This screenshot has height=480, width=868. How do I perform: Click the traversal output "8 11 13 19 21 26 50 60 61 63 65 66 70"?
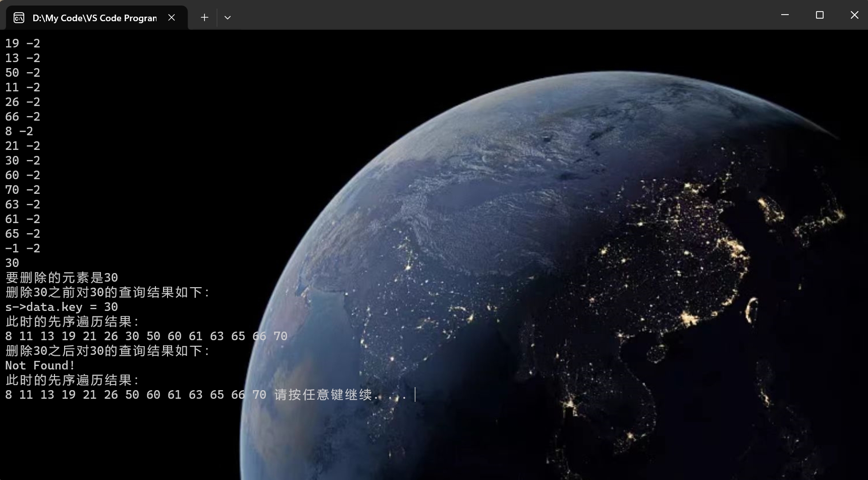point(136,395)
